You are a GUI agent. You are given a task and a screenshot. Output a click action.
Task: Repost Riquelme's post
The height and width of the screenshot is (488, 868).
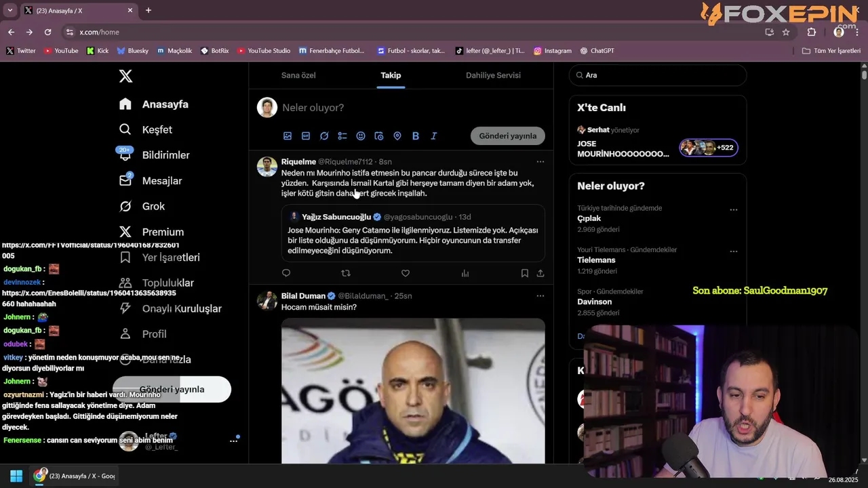(346, 273)
